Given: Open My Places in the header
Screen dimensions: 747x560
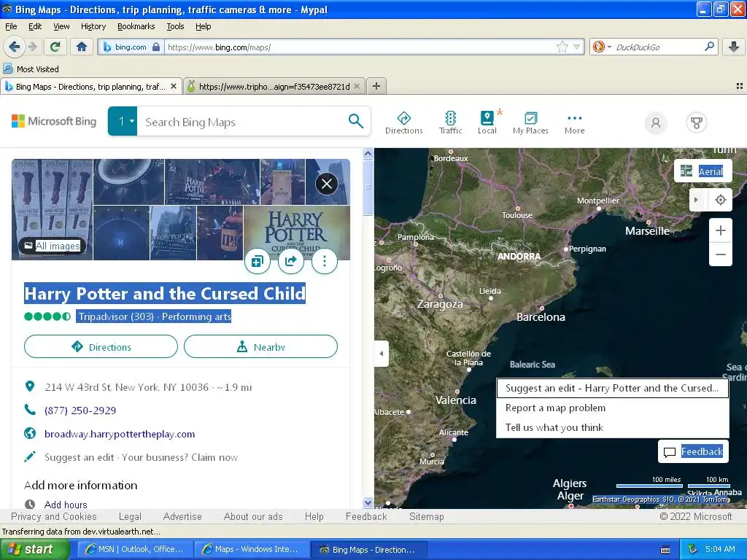Looking at the screenshot, I should (x=530, y=122).
